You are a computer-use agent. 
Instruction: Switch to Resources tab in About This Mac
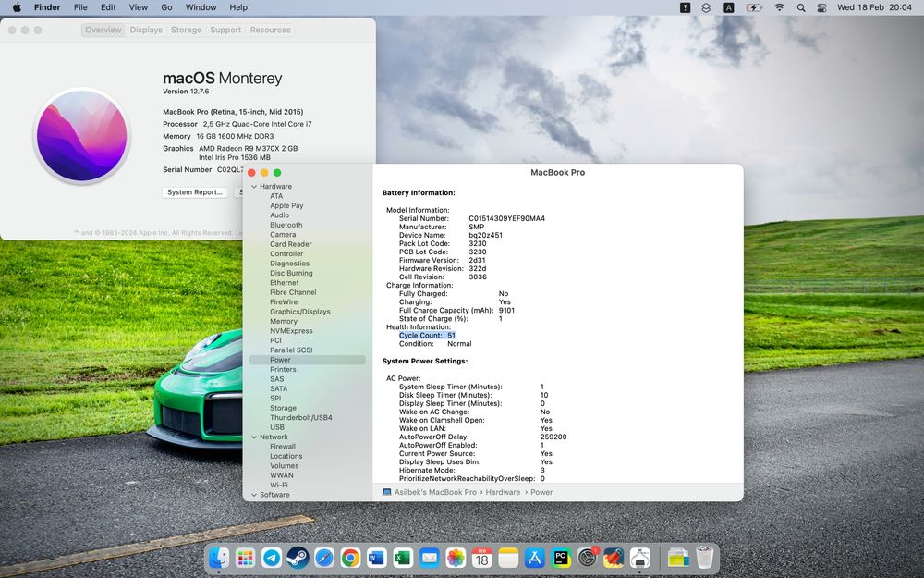pyautogui.click(x=271, y=30)
